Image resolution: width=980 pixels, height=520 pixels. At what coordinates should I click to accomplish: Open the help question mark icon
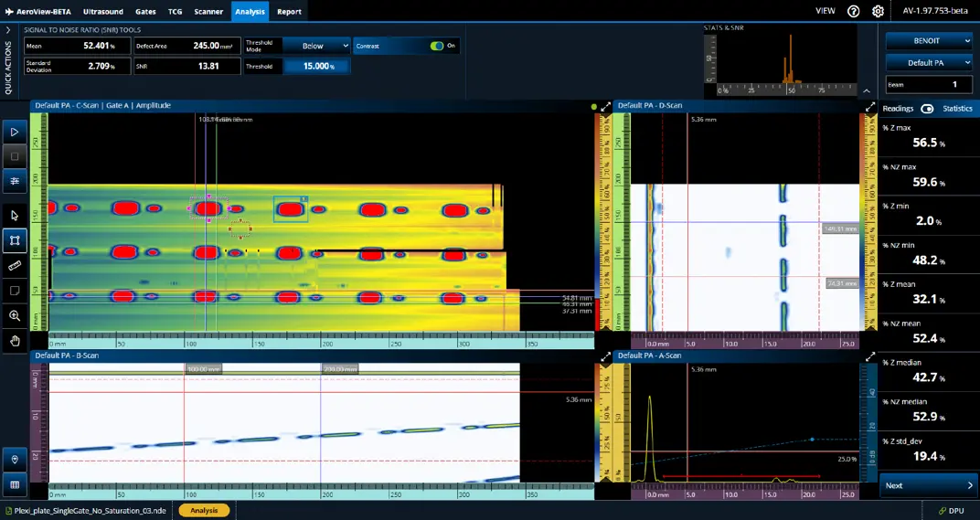click(x=853, y=11)
